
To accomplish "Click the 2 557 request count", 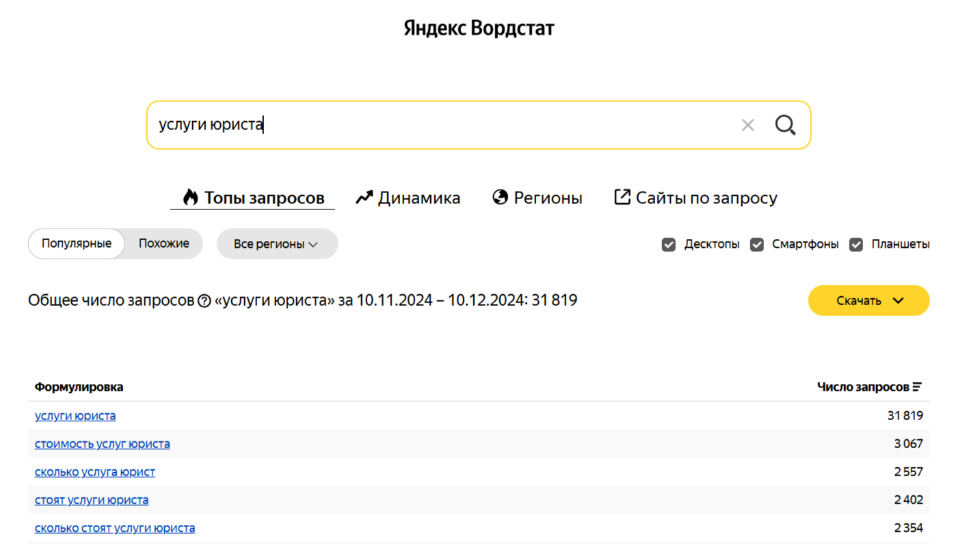I will point(908,471).
